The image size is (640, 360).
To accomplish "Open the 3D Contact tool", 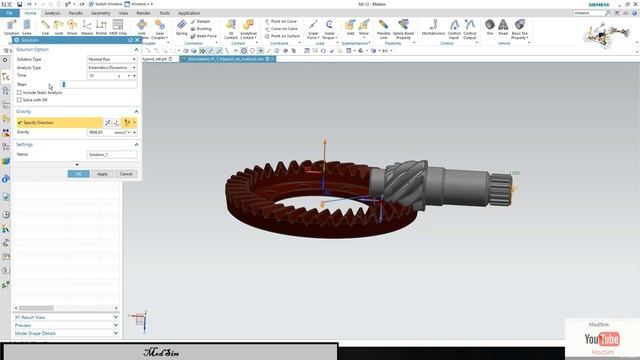I will tap(231, 29).
